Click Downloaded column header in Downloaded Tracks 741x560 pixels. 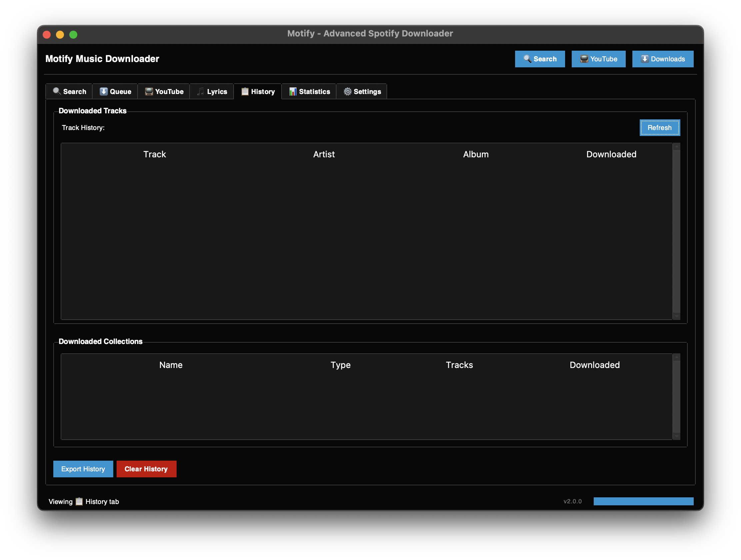(x=611, y=154)
